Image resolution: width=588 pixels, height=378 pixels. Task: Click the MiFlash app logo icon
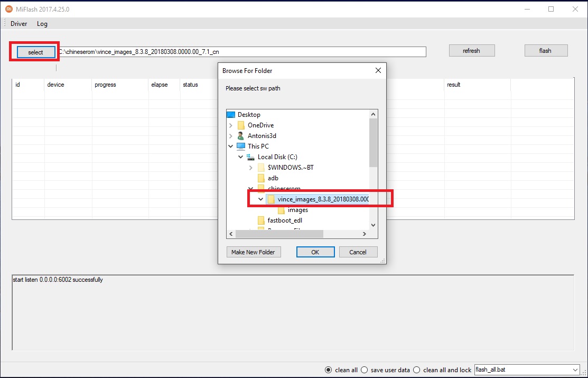(x=8, y=9)
